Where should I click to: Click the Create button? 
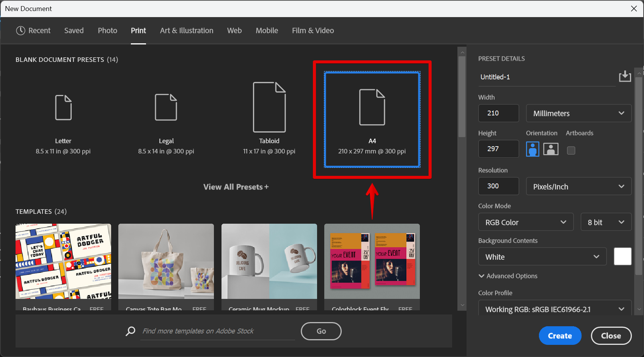(x=560, y=336)
